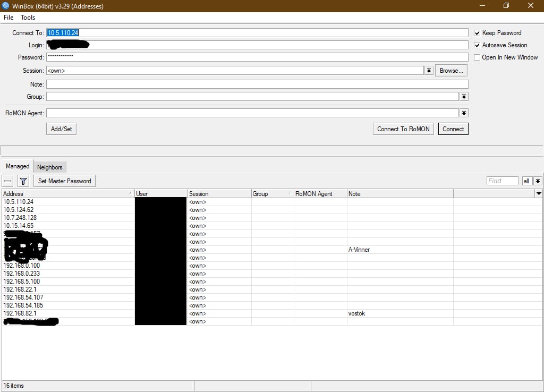
Task: Expand the RoMON Agent dropdown arrow
Action: tap(464, 113)
